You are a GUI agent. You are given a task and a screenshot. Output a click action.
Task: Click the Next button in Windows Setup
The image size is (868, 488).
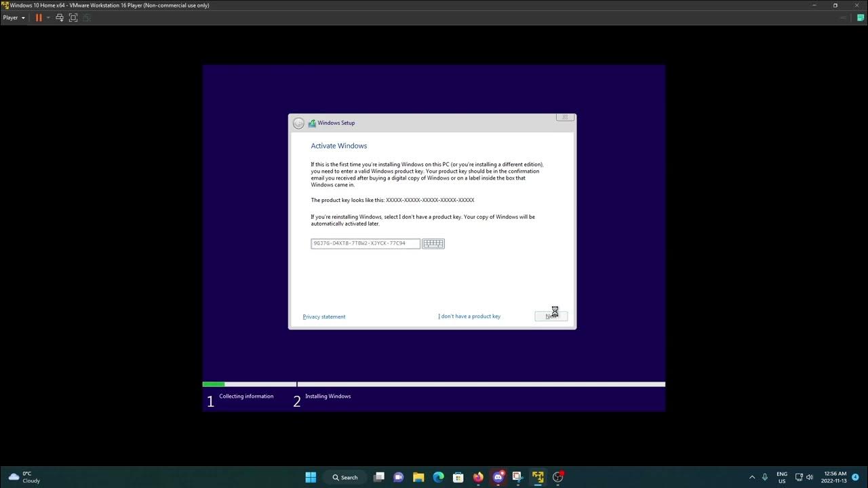pos(551,317)
